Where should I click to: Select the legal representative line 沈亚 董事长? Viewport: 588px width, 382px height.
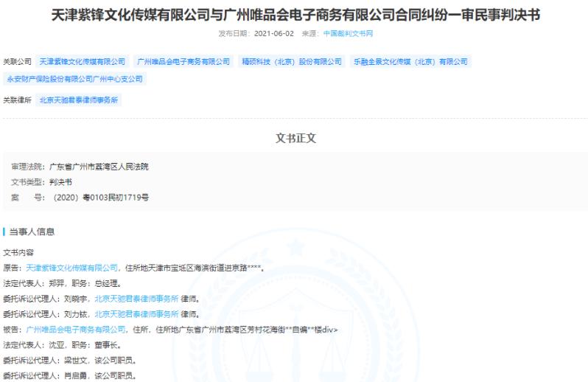click(62, 345)
